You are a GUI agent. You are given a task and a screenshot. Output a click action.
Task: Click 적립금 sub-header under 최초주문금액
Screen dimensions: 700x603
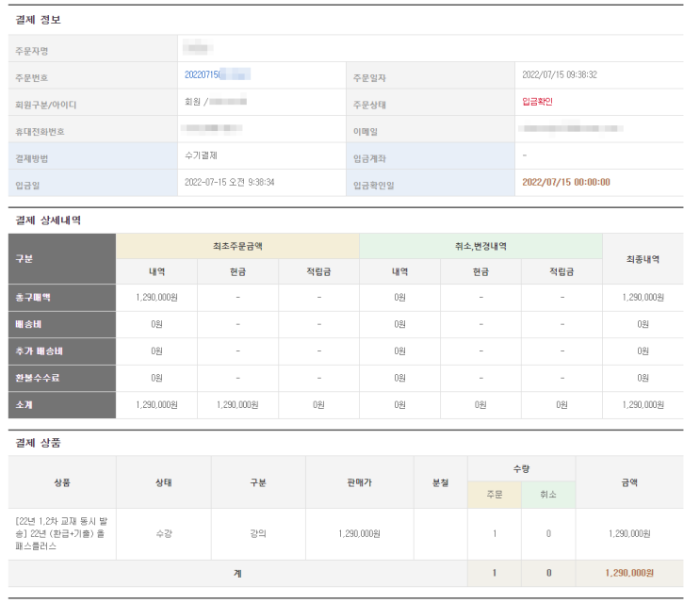pyautogui.click(x=318, y=271)
